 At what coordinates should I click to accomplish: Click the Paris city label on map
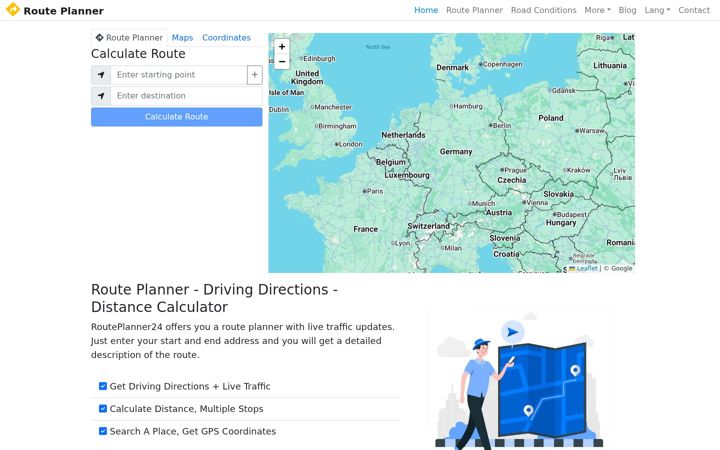pyautogui.click(x=375, y=191)
